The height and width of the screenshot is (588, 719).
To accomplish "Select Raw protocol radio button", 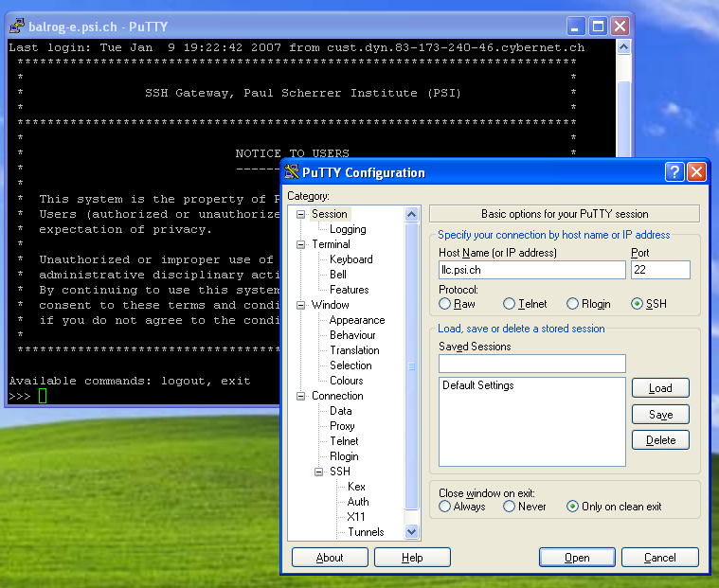I will 444,304.
